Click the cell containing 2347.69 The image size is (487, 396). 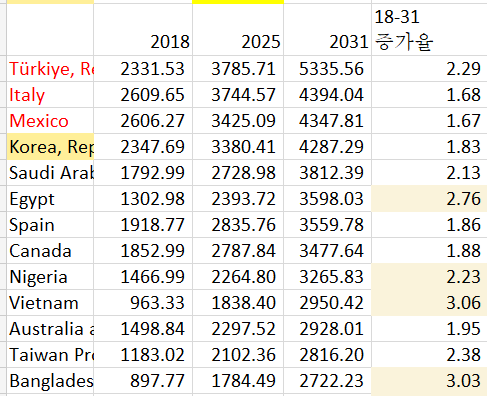tap(143, 147)
